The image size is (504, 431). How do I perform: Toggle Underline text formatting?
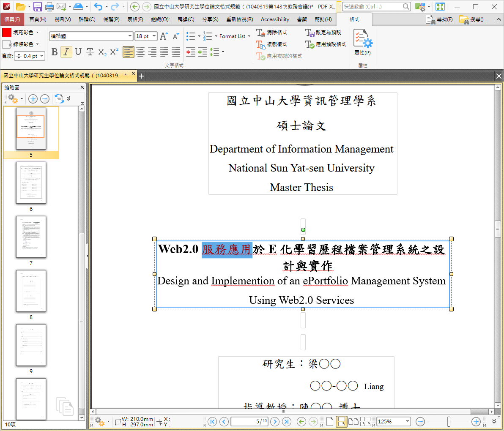(78, 52)
